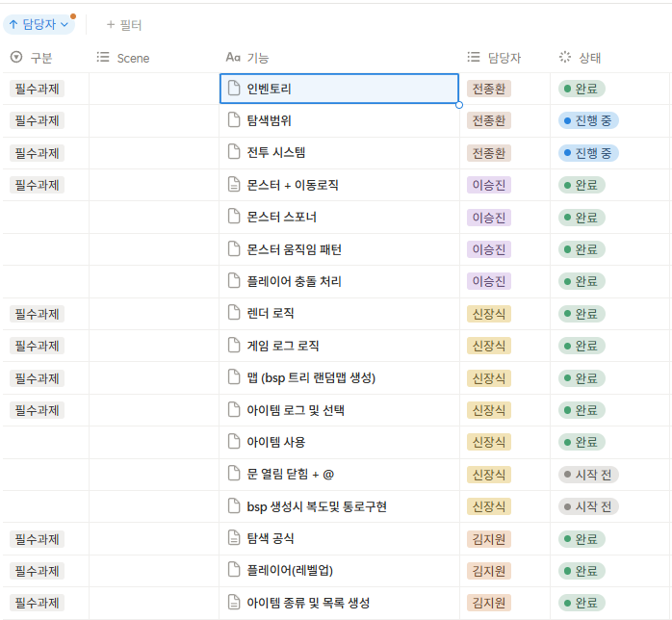Click the 구분 column header

click(x=31, y=58)
